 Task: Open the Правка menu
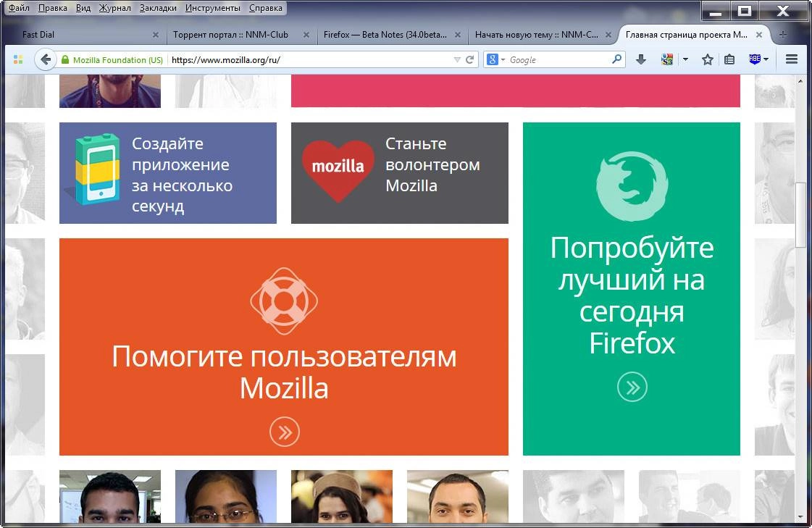52,8
